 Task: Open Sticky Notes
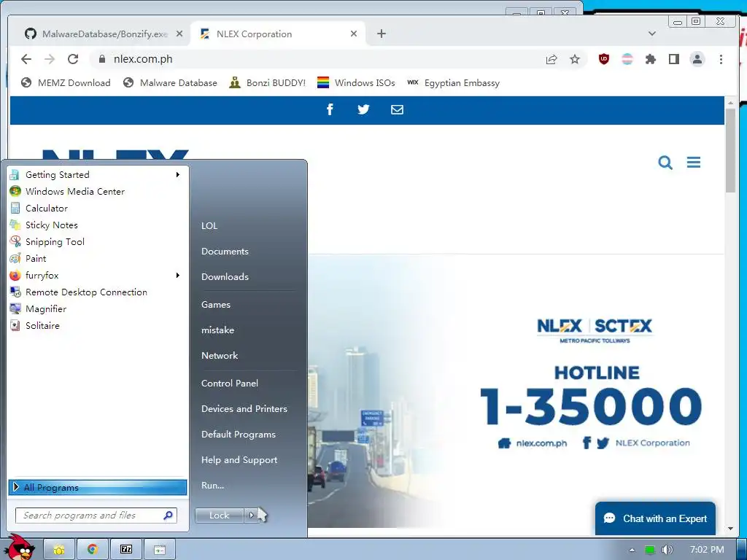coord(98,225)
